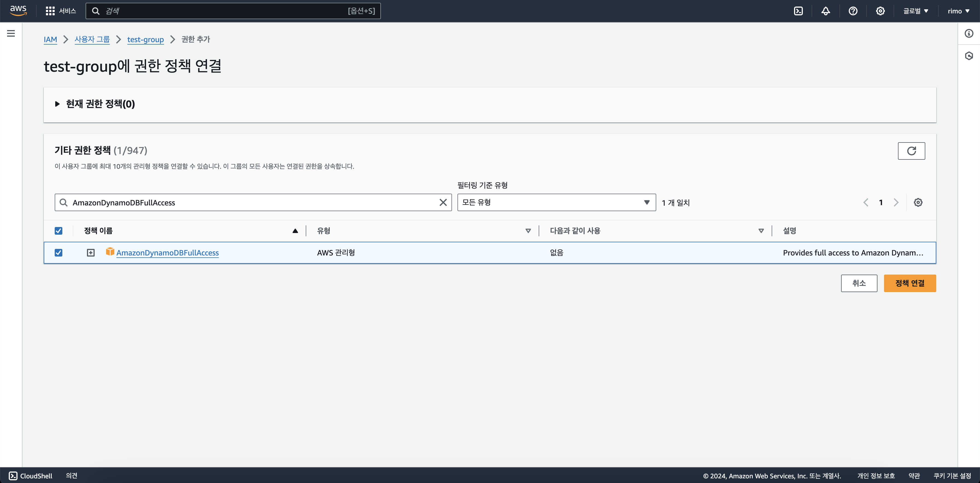The height and width of the screenshot is (483, 980).
Task: Expand the AmazonDynamoDBFullAccess policy details
Action: coord(91,253)
